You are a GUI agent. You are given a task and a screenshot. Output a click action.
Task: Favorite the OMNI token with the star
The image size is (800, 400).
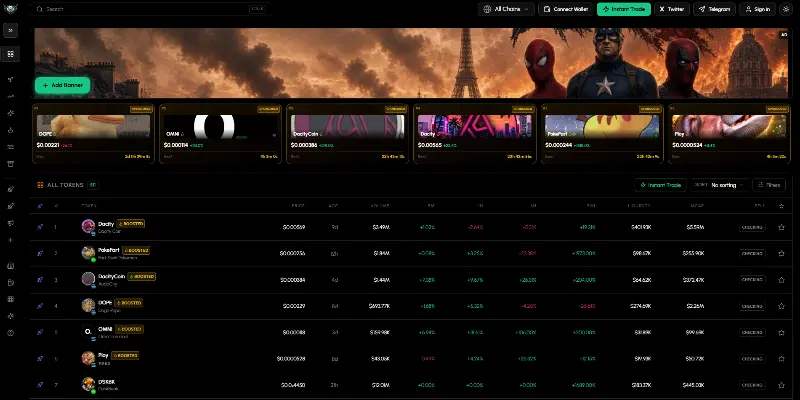click(x=781, y=332)
